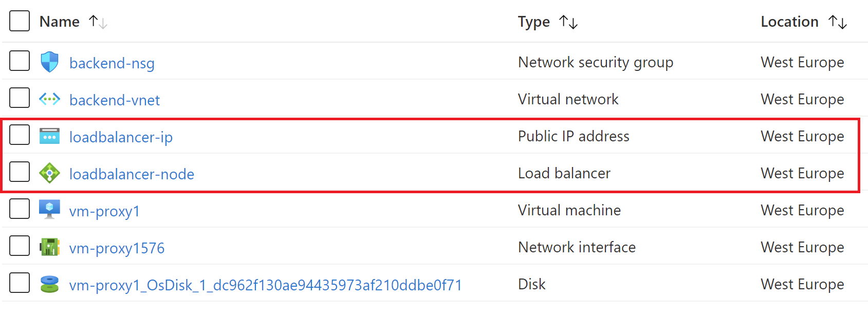
Task: Click the network security group icon for backend-nsg
Action: pyautogui.click(x=49, y=62)
